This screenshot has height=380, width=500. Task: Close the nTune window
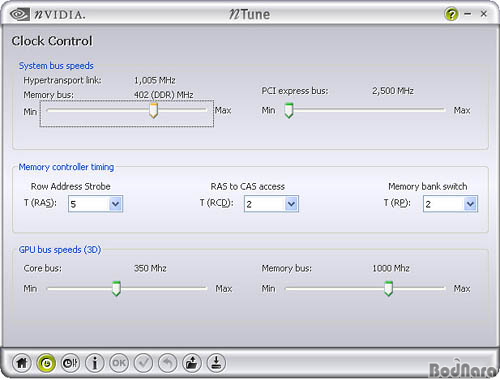[x=484, y=14]
